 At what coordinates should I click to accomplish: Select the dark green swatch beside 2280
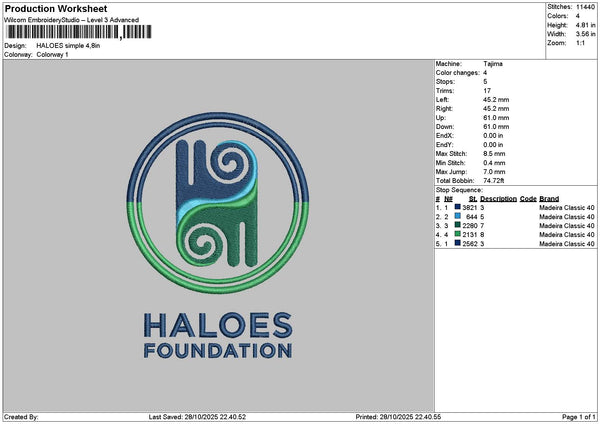pos(457,225)
